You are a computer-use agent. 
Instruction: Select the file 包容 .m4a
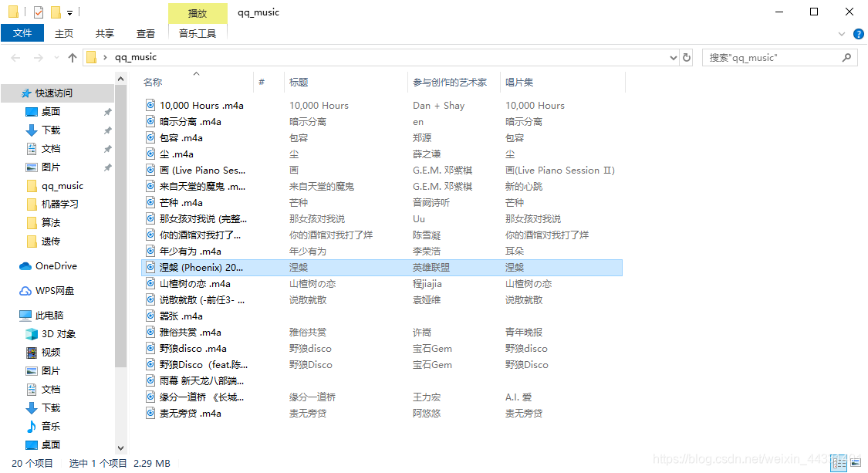point(181,138)
